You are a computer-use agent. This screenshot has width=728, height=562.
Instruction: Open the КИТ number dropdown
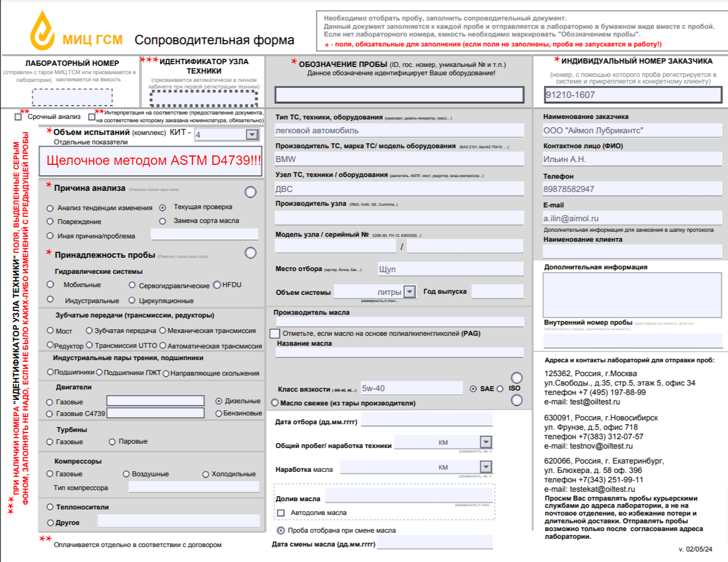pyautogui.click(x=252, y=134)
